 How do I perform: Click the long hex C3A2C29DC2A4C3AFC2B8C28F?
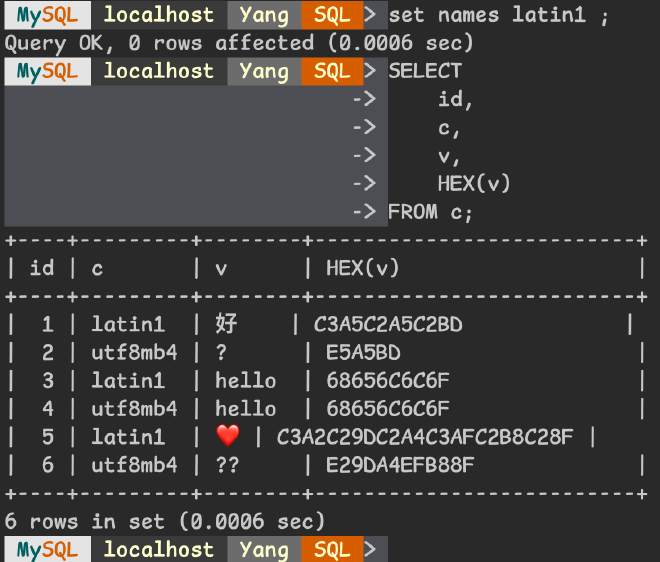click(425, 437)
